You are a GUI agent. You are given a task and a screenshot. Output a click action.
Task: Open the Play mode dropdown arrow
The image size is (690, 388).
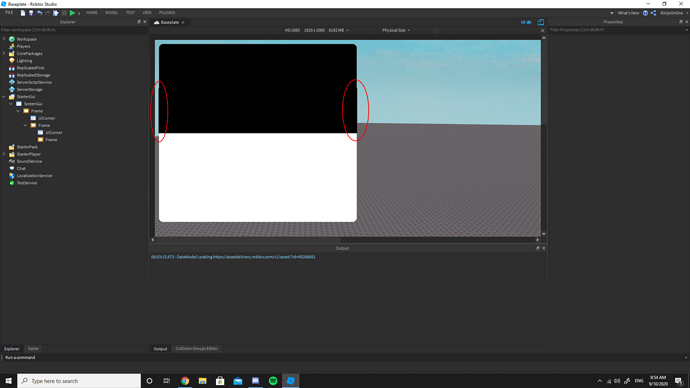(79, 14)
